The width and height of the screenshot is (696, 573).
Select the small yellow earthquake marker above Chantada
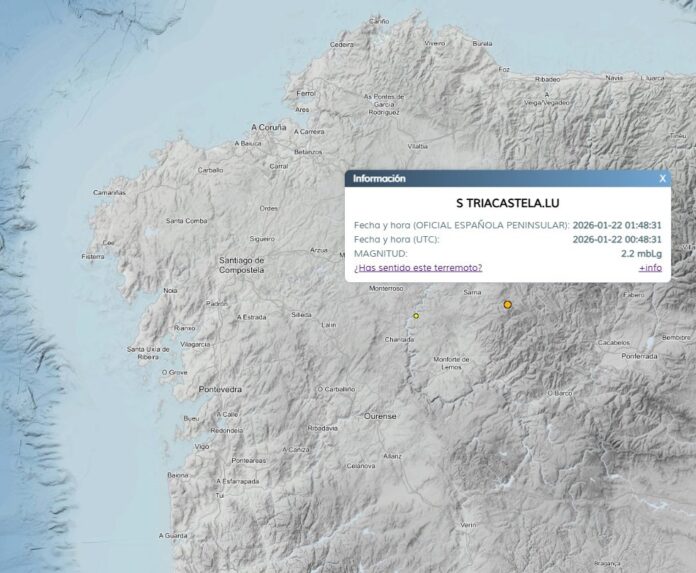pos(416,316)
